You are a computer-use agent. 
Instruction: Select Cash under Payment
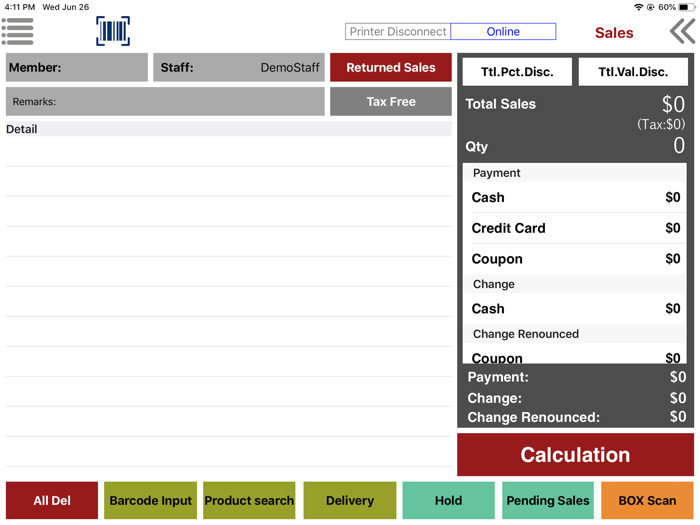[x=575, y=197]
